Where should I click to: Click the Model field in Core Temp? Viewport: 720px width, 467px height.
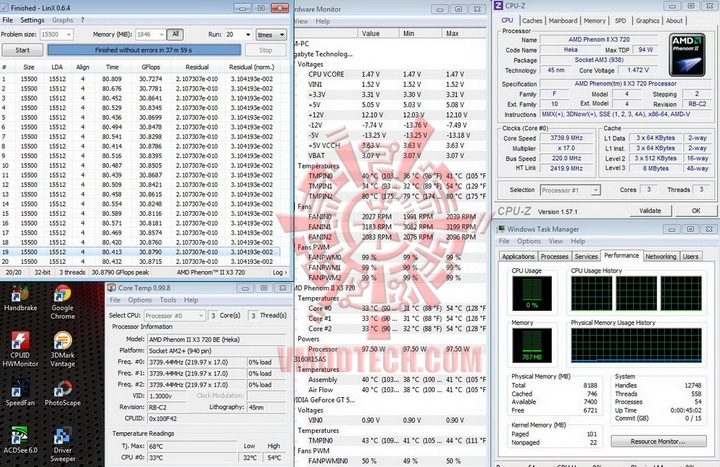216,339
